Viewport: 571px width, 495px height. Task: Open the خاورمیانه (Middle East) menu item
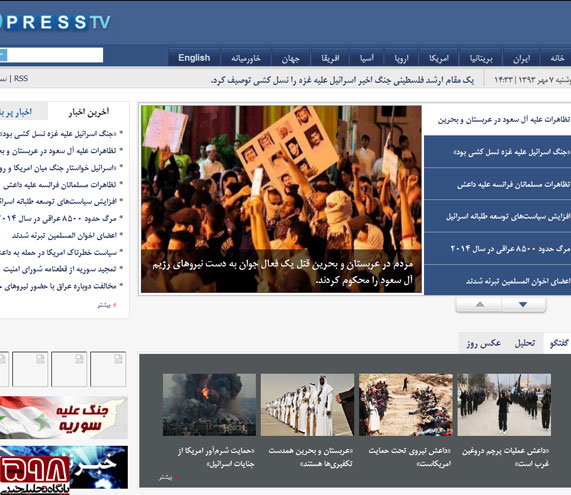(x=246, y=58)
